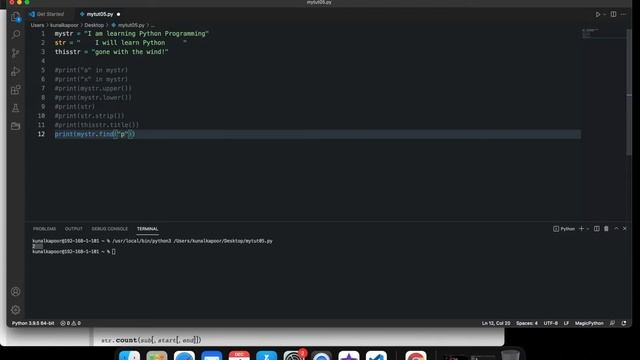This screenshot has height=360, width=640.
Task: Run Python file with play button
Action: 598,14
